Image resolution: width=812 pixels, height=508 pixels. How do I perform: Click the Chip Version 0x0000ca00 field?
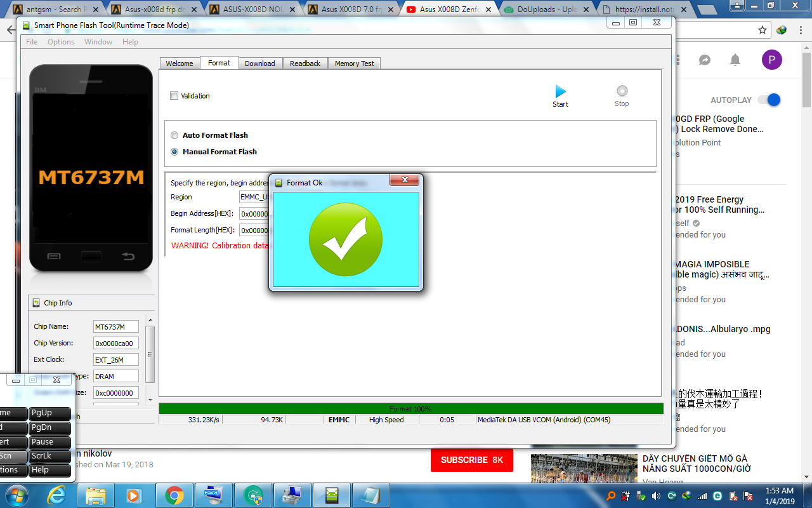click(x=115, y=344)
